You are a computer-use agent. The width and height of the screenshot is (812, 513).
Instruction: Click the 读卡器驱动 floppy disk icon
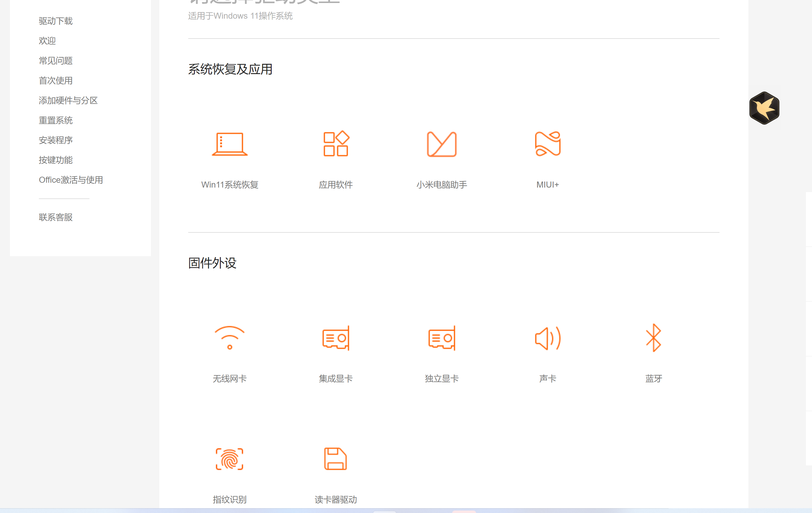click(336, 459)
